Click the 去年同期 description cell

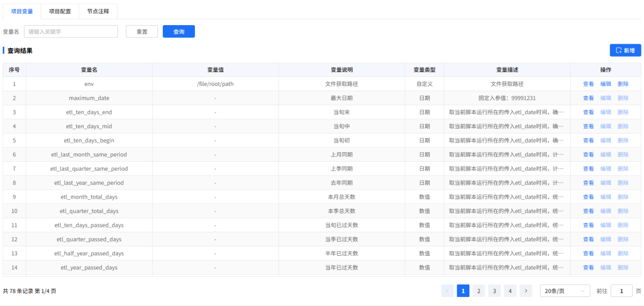342,183
